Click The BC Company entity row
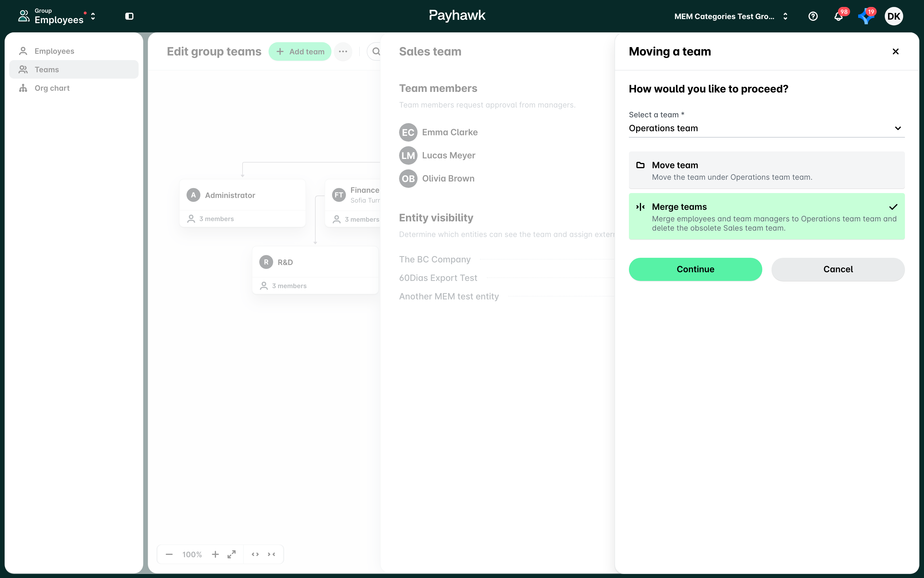The width and height of the screenshot is (924, 578). click(x=506, y=259)
